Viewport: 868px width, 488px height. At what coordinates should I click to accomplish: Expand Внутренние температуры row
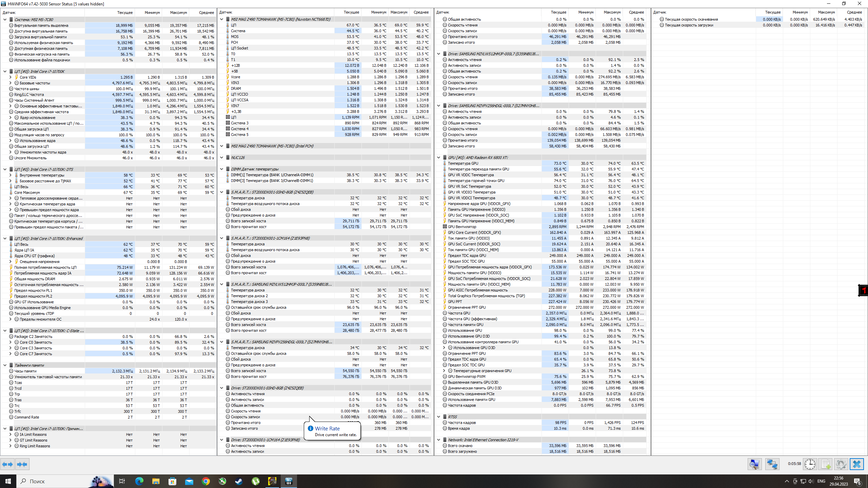pyautogui.click(x=10, y=175)
